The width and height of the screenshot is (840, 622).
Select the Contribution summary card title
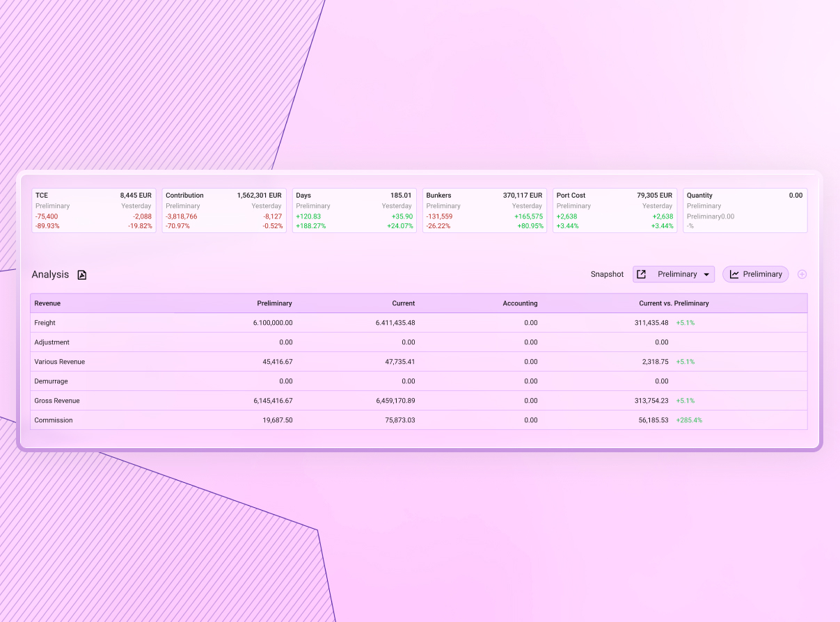pyautogui.click(x=184, y=196)
